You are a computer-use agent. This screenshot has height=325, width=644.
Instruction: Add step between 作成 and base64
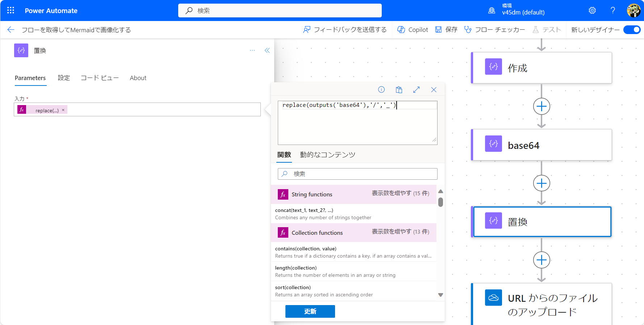coord(541,107)
